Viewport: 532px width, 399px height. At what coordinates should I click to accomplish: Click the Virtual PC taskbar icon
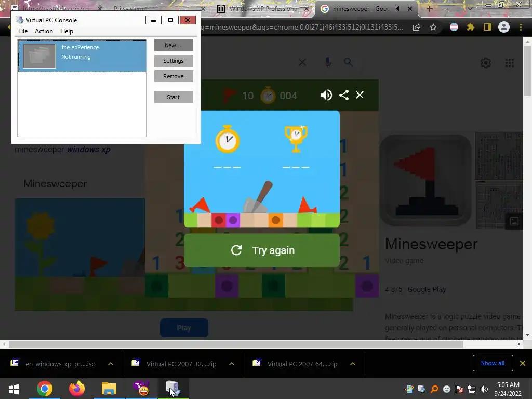174,389
